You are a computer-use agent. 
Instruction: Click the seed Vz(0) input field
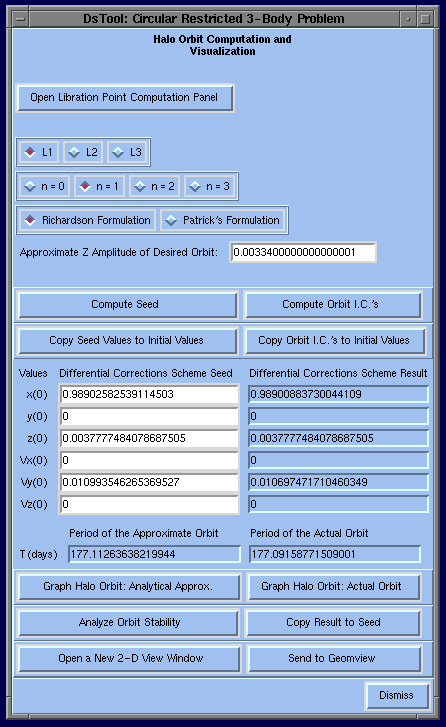[149, 504]
